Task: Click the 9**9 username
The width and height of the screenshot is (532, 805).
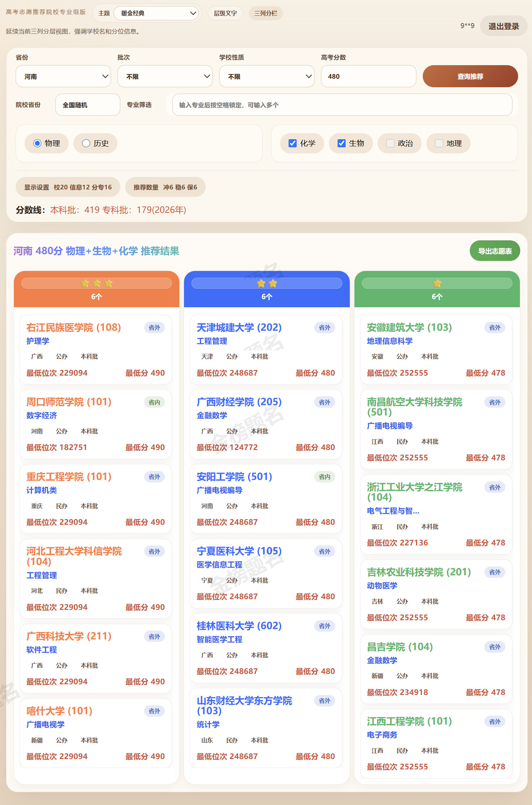Action: tap(467, 26)
